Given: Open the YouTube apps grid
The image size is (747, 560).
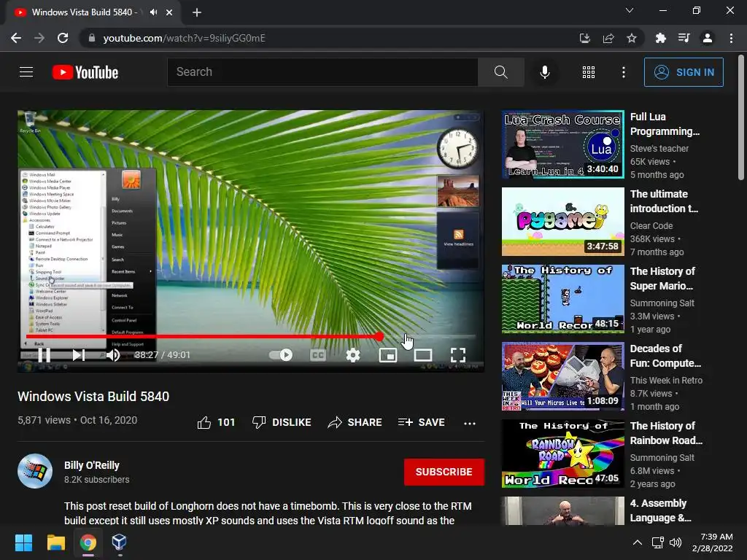Looking at the screenshot, I should point(589,72).
